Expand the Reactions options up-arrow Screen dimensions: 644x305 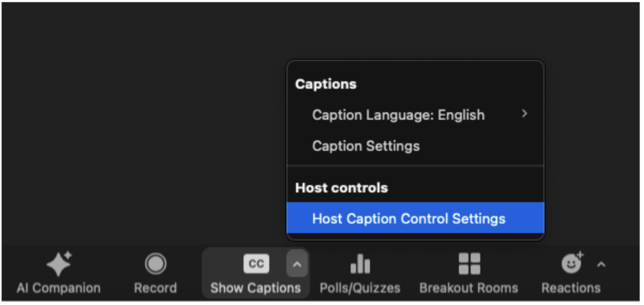pos(601,264)
